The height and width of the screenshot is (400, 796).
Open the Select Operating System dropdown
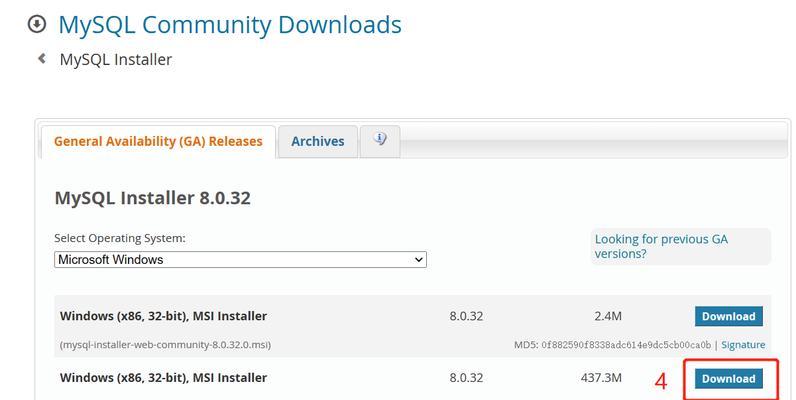point(240,259)
